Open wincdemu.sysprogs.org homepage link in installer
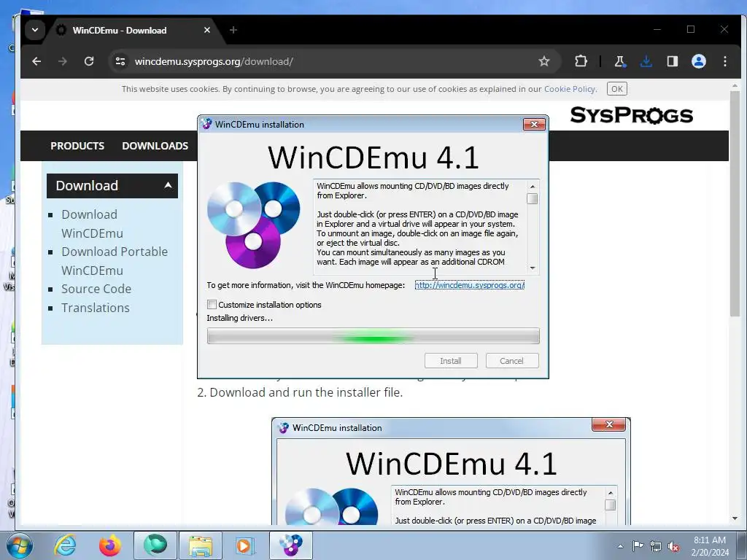The image size is (747, 560). (x=469, y=285)
